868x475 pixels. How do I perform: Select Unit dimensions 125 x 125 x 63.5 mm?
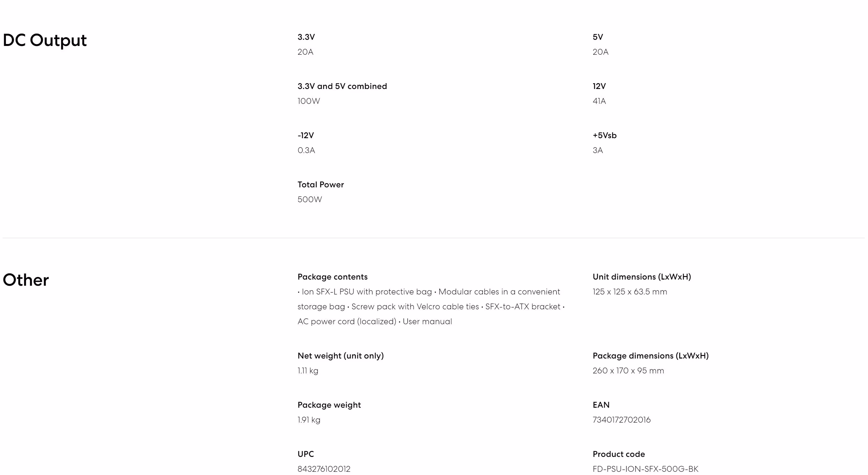[x=630, y=292]
